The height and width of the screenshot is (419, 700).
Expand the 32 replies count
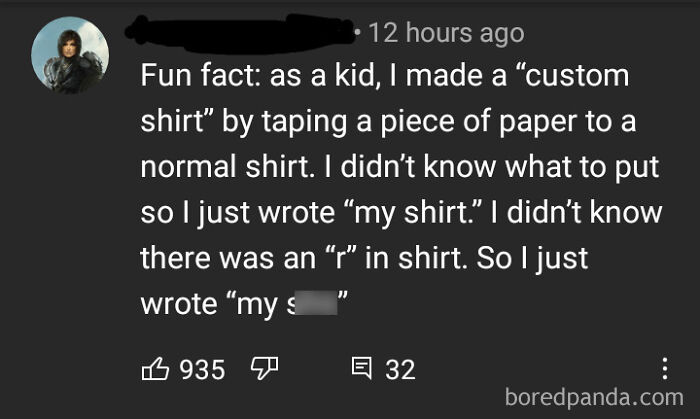click(x=400, y=370)
